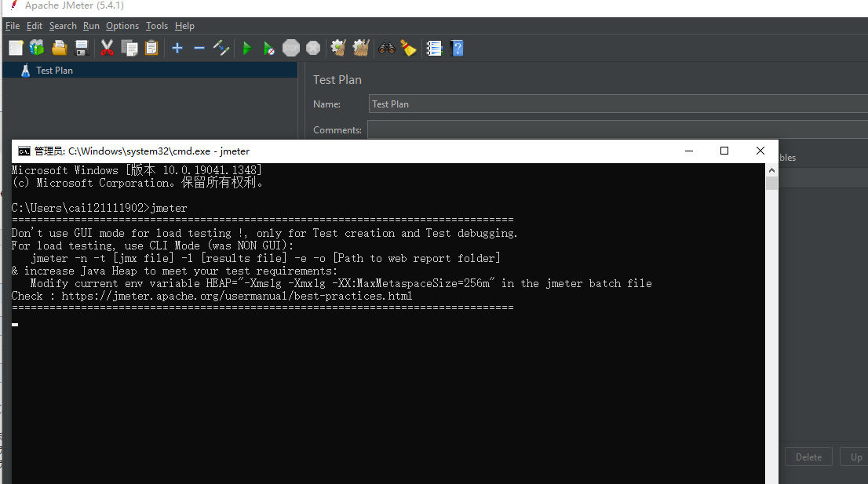868x484 pixels.
Task: Close the cmd.exe jmeter window
Action: 760,151
